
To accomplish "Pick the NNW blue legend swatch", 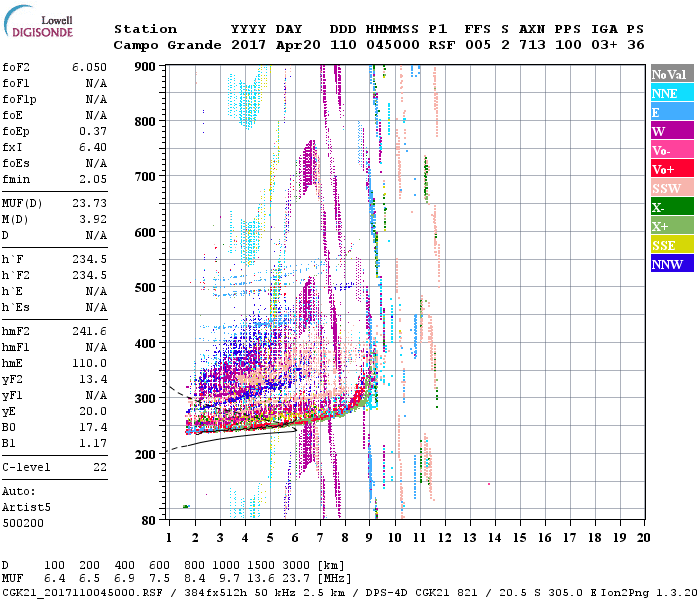I will [x=671, y=264].
